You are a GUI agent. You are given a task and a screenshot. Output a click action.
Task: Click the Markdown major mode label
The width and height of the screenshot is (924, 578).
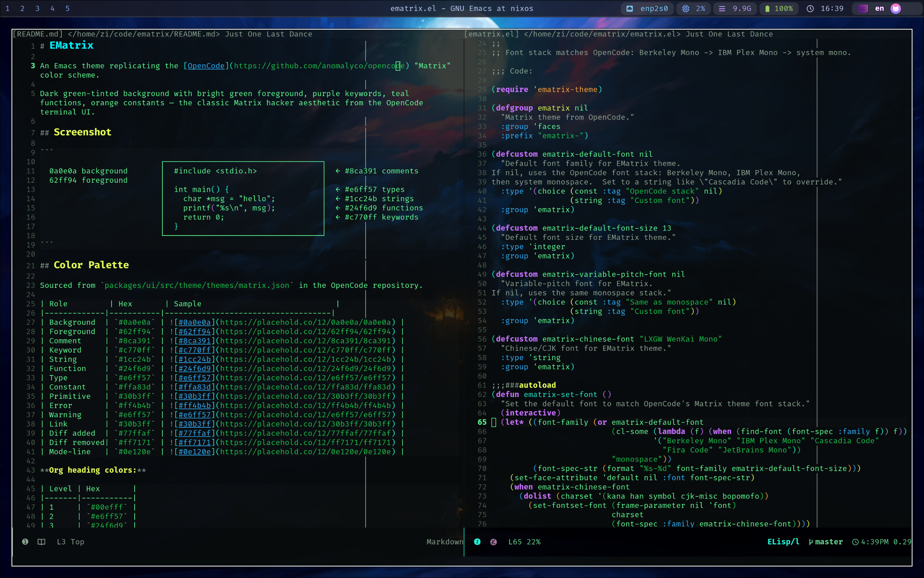445,542
